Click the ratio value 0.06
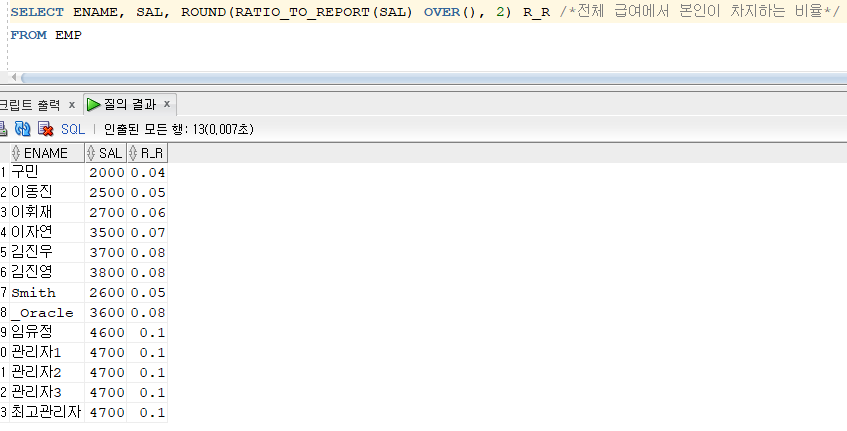 [x=148, y=213]
